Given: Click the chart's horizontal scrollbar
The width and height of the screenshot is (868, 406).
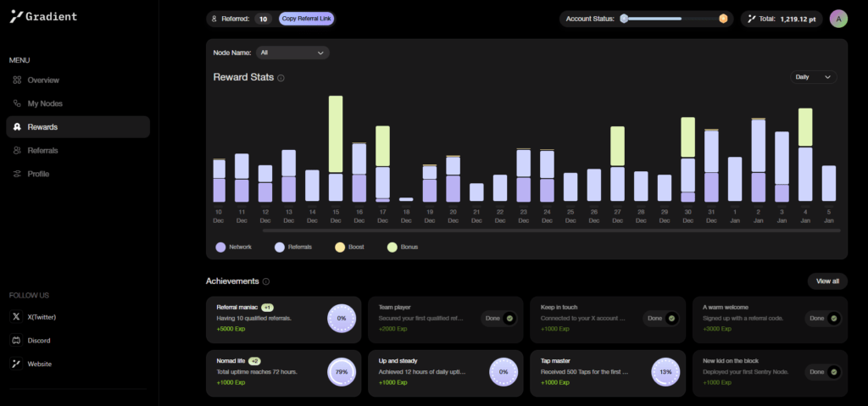Looking at the screenshot, I should (x=551, y=231).
